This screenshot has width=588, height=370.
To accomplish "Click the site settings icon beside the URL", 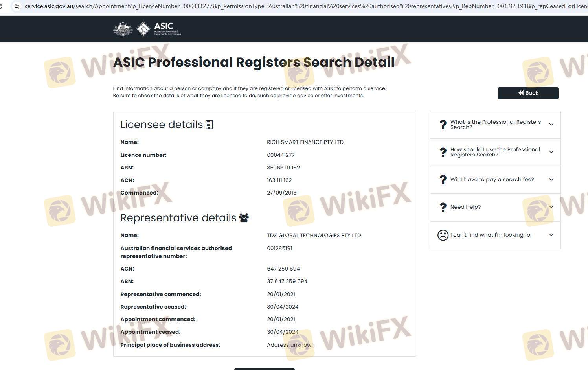I will coord(17,6).
